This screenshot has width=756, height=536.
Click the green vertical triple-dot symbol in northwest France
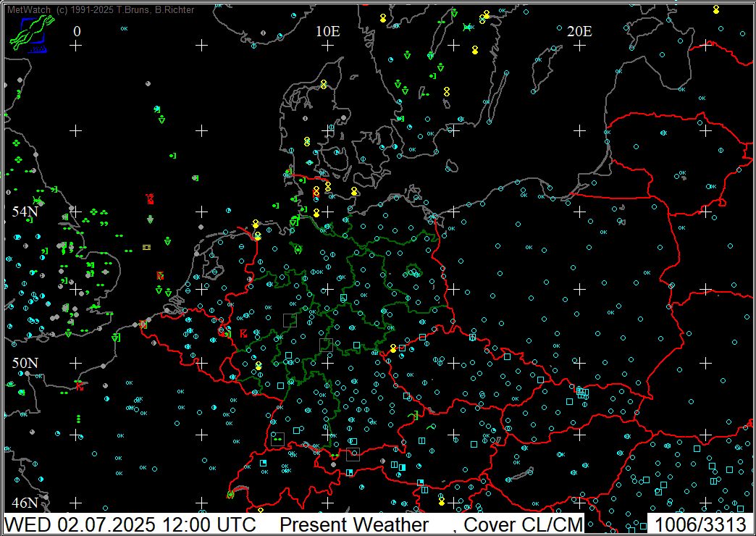78,418
